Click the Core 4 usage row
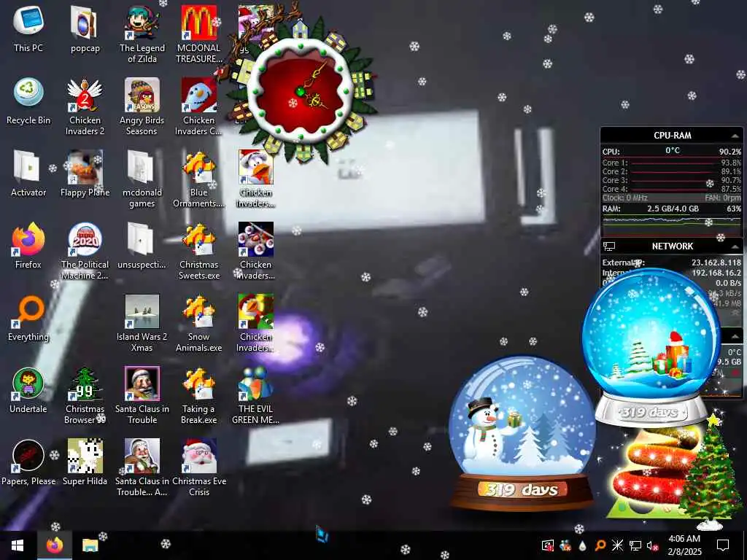Image resolution: width=747 pixels, height=560 pixels. 672,189
